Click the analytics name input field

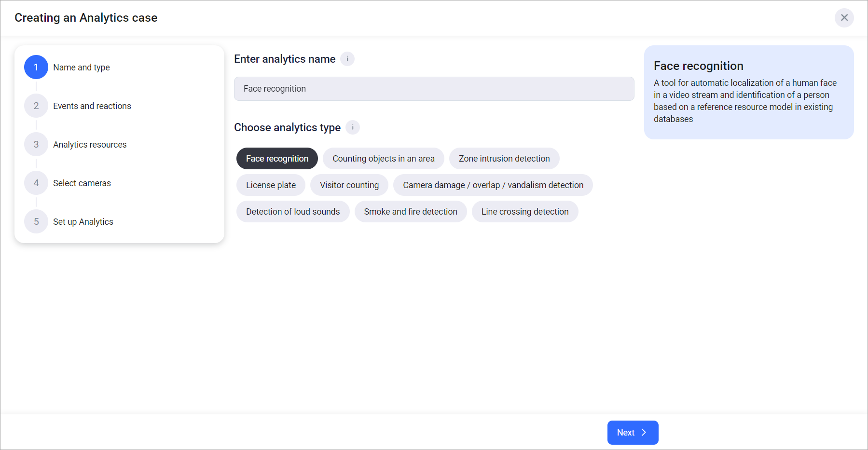[x=434, y=89]
